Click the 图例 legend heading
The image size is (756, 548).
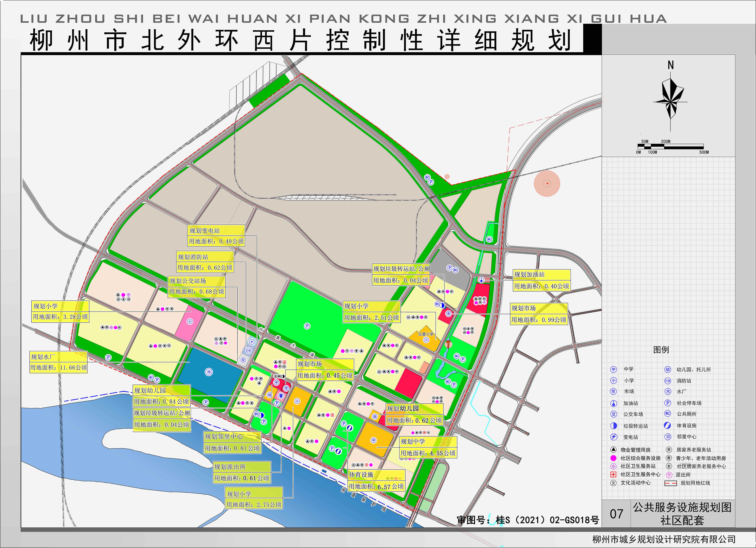[661, 350]
